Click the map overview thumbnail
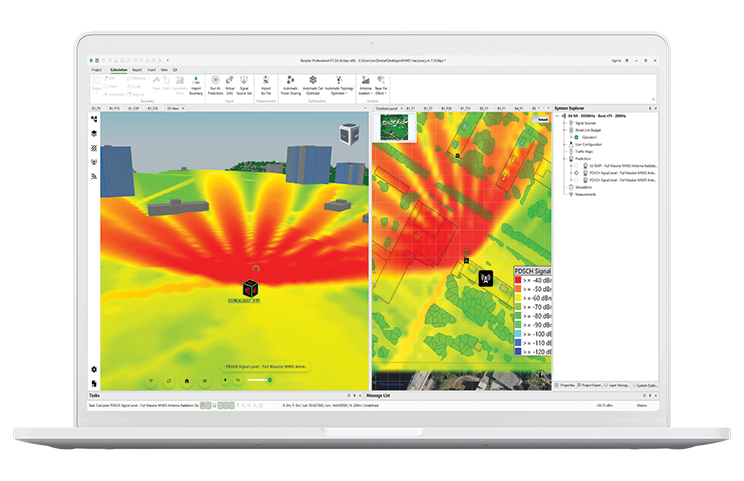 pyautogui.click(x=394, y=128)
